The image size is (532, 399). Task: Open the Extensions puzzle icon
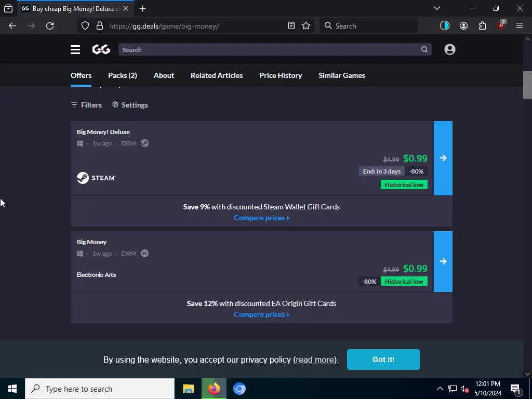pyautogui.click(x=482, y=26)
